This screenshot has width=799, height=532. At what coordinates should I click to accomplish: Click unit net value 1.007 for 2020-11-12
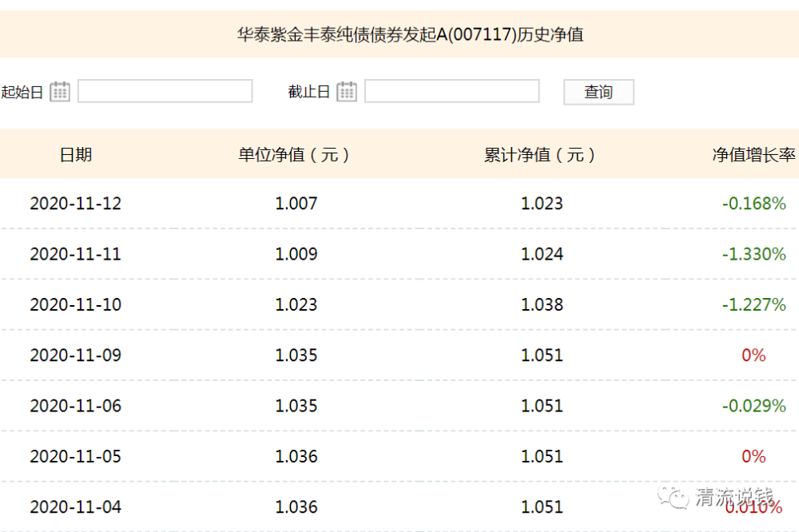(296, 204)
